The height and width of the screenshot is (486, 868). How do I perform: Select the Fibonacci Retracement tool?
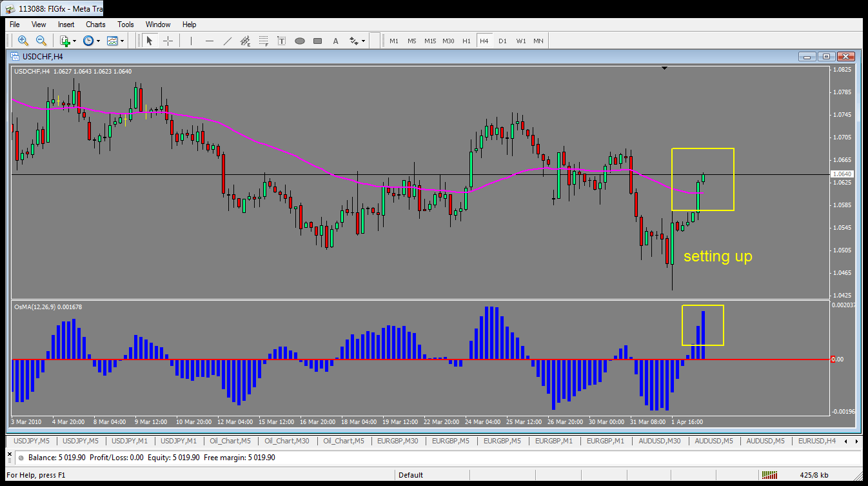coord(264,41)
